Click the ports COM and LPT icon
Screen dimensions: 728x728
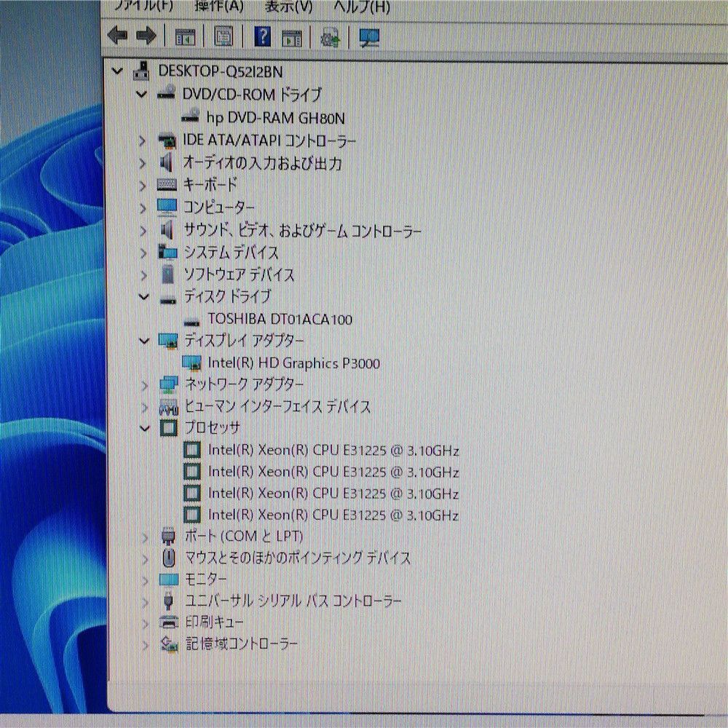tap(168, 537)
